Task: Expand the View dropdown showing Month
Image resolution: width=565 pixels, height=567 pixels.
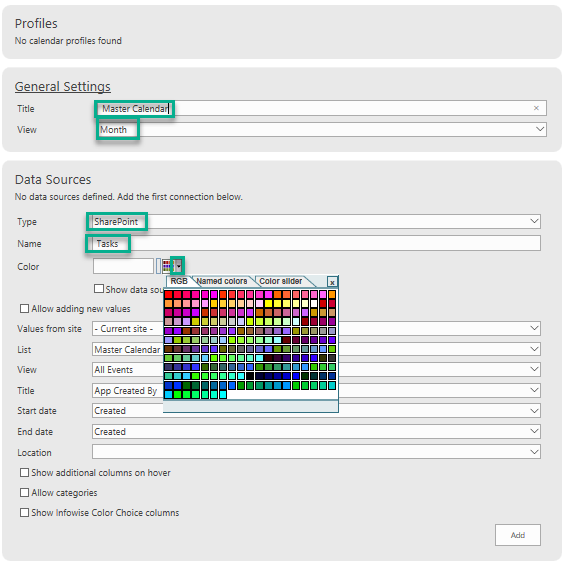Action: pyautogui.click(x=322, y=129)
